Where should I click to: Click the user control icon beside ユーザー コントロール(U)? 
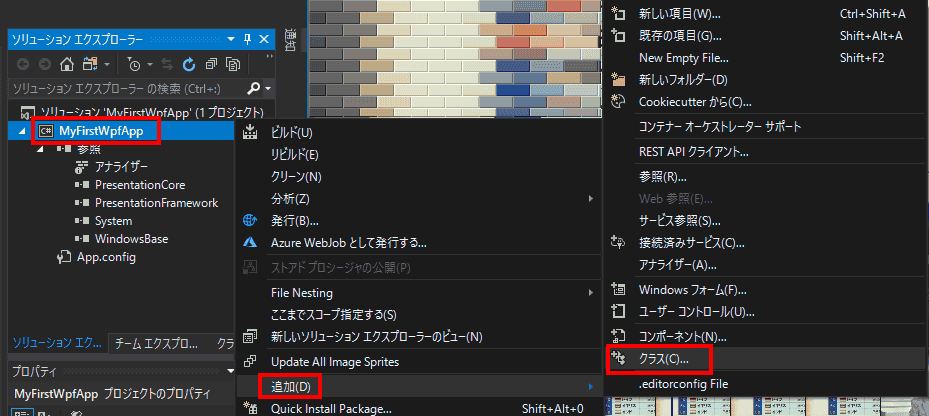[619, 311]
